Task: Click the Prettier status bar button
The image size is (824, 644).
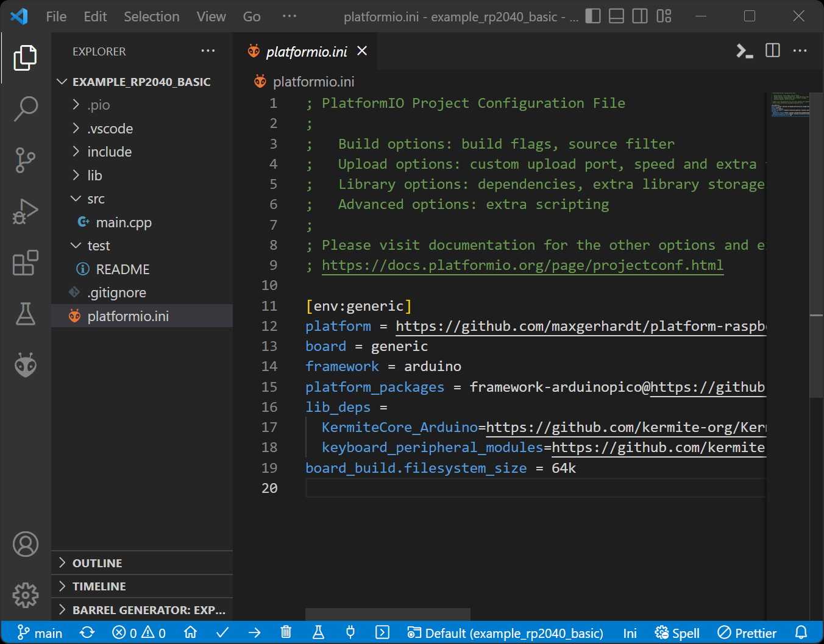Action: tap(747, 633)
